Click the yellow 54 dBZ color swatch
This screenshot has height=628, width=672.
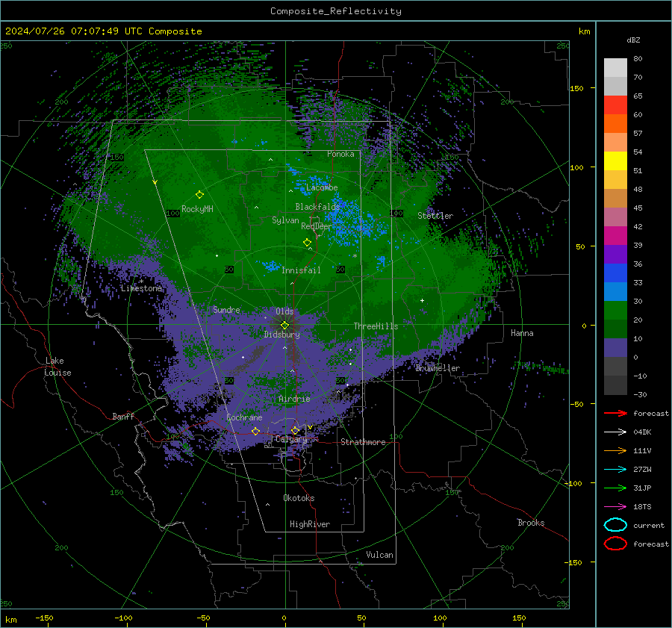point(615,161)
